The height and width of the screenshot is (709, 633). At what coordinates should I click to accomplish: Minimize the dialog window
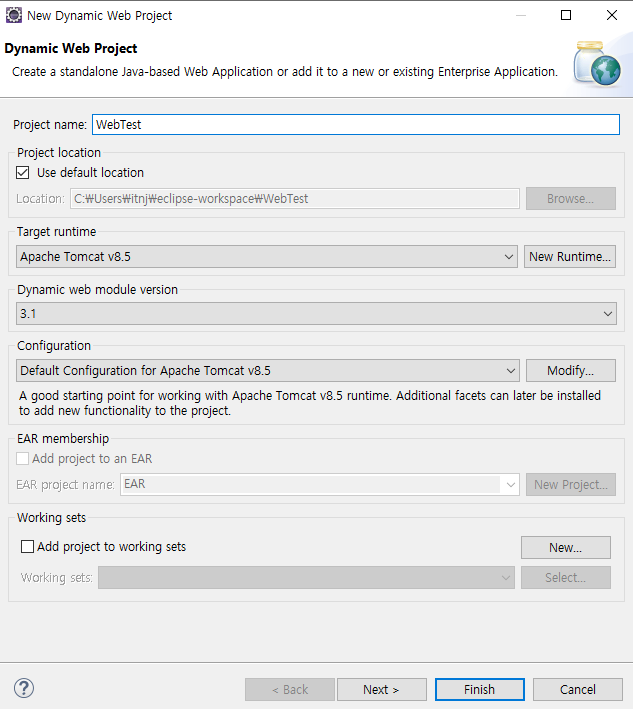[x=521, y=15]
